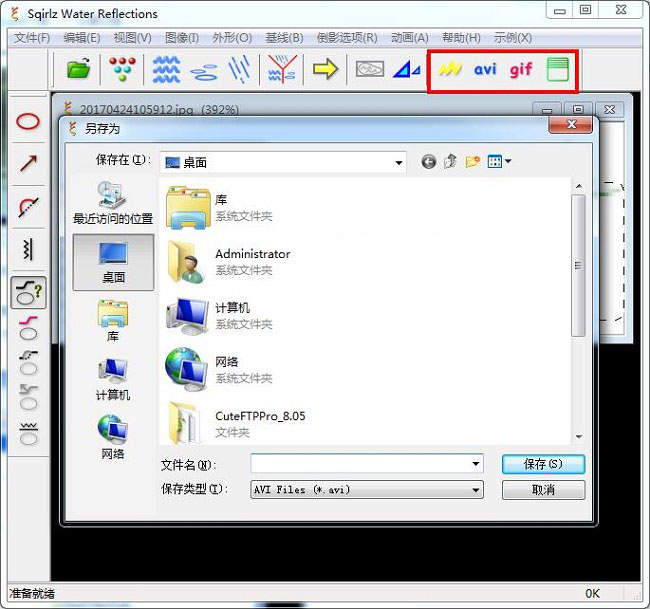Select the ring ripples toolbar icon

click(204, 72)
